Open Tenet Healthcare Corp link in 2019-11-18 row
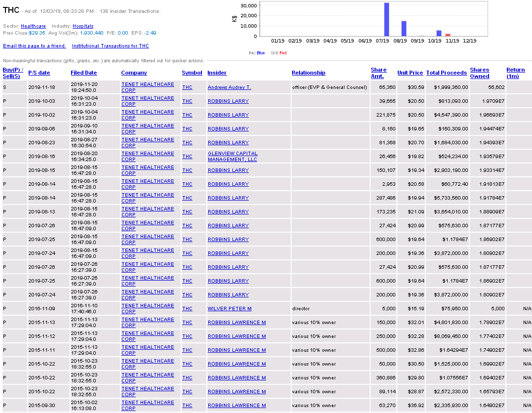Image resolution: width=532 pixels, height=413 pixels. click(148, 87)
